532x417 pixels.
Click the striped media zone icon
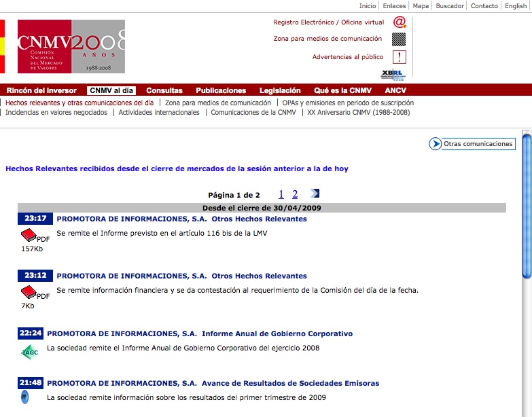click(399, 39)
